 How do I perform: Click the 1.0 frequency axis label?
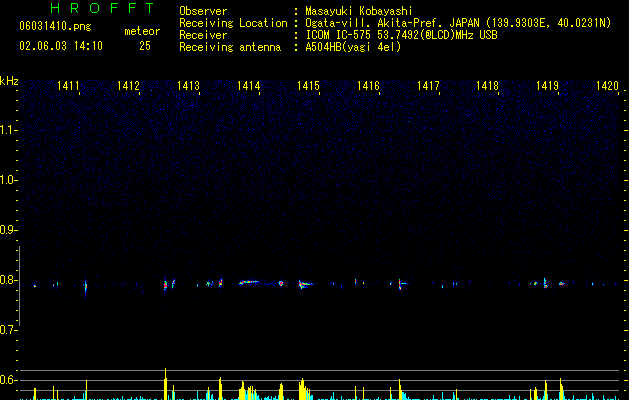click(x=8, y=180)
